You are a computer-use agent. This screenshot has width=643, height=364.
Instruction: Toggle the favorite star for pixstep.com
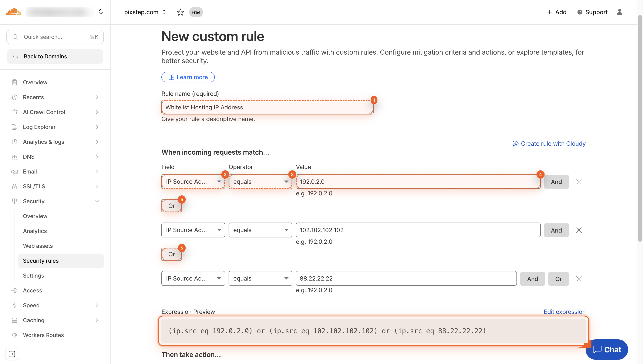click(x=180, y=12)
